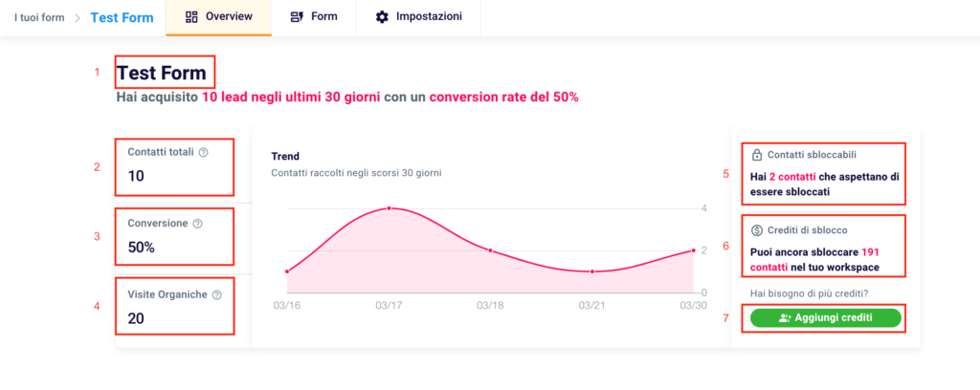This screenshot has width=980, height=390.
Task: Open the Overview tab
Action: 219,17
